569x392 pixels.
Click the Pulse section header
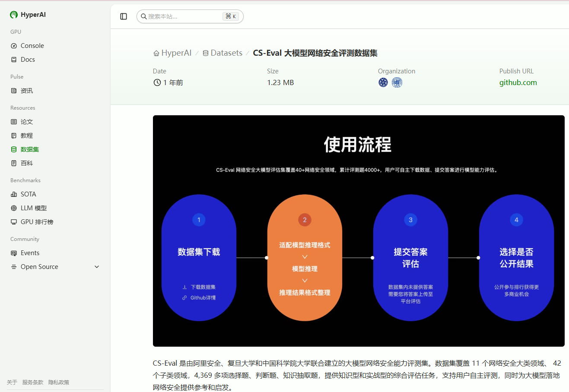tap(17, 77)
